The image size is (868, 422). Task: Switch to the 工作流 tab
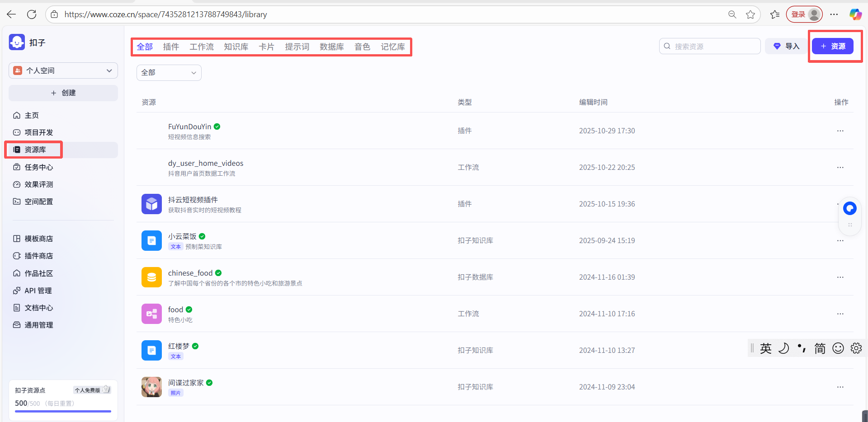[202, 47]
